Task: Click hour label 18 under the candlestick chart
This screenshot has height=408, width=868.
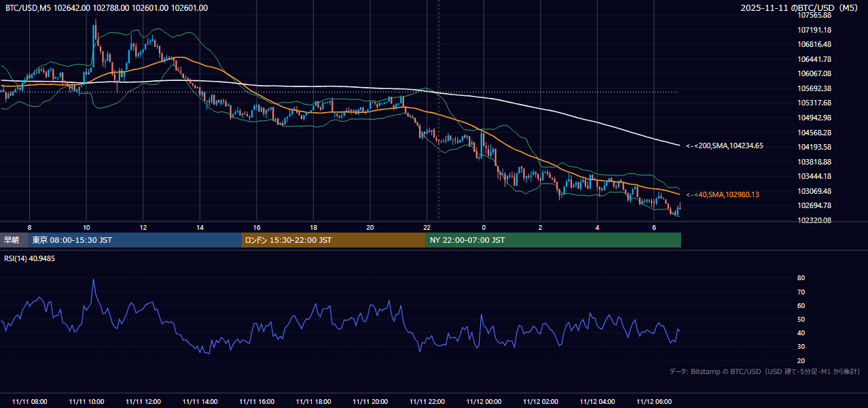Action: click(x=313, y=227)
